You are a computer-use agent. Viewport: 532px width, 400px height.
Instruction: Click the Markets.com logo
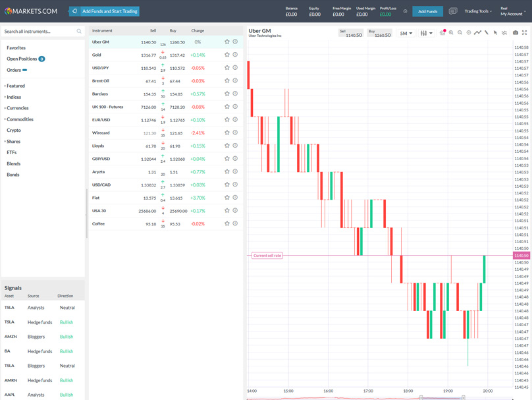click(x=31, y=11)
